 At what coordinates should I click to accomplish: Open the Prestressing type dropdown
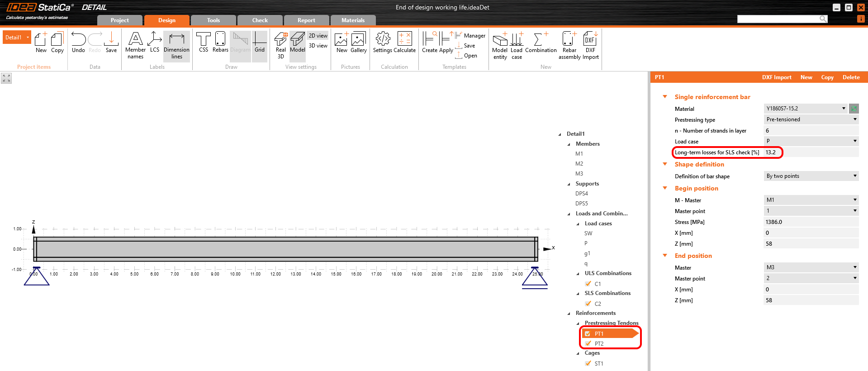click(811, 119)
